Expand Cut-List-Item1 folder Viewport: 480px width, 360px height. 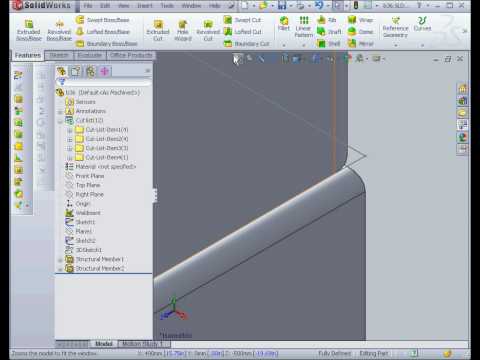point(70,130)
